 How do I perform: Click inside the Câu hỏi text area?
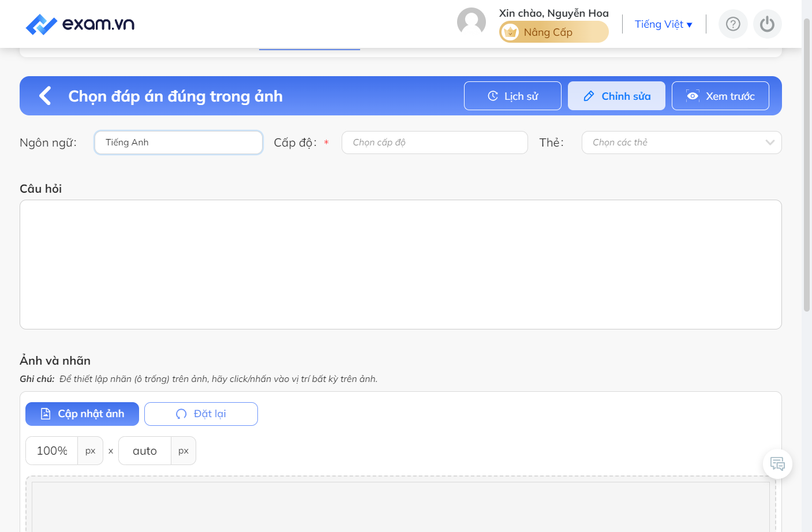point(401,265)
